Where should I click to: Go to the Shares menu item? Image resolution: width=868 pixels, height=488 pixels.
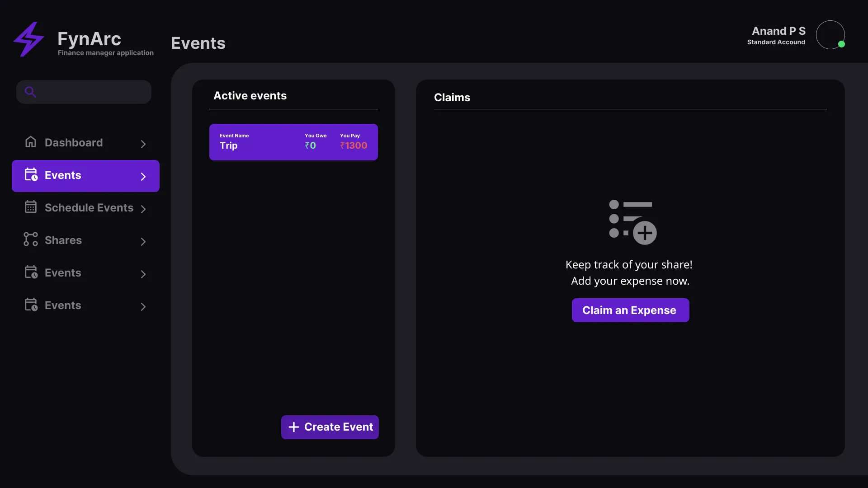(x=63, y=240)
